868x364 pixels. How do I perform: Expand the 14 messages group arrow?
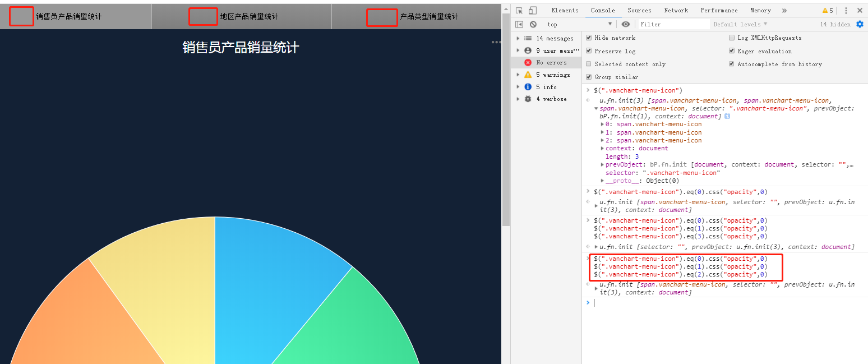(518, 38)
